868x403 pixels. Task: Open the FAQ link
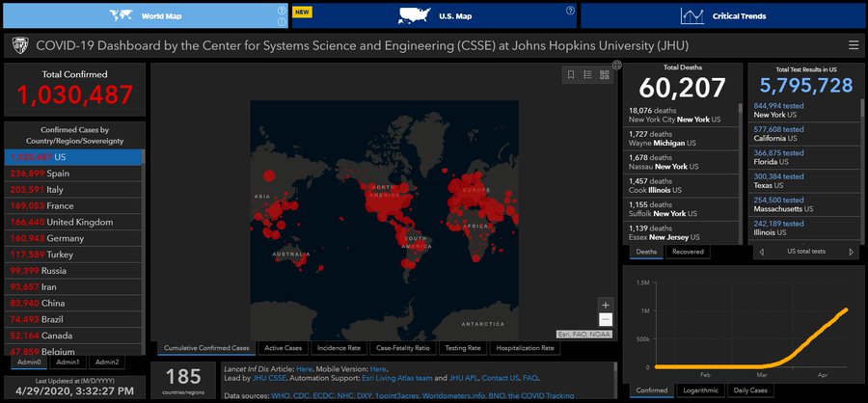[x=529, y=378]
